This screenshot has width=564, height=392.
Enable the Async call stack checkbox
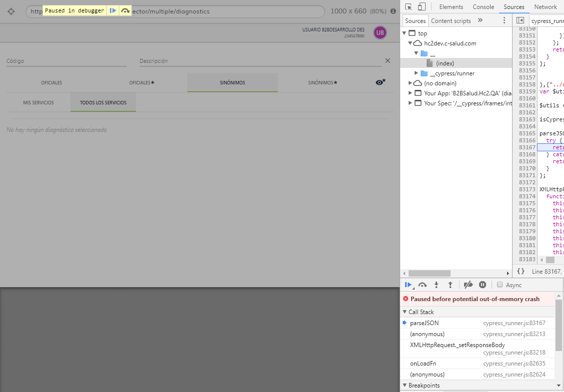pos(500,285)
